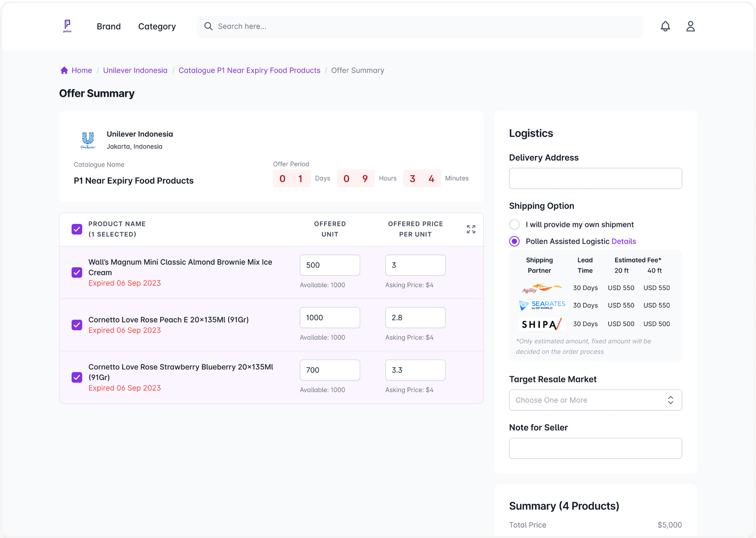Viewport: 756px width, 538px height.
Task: Edit offered unit 500 for Wall's Magnum
Action: pos(330,265)
